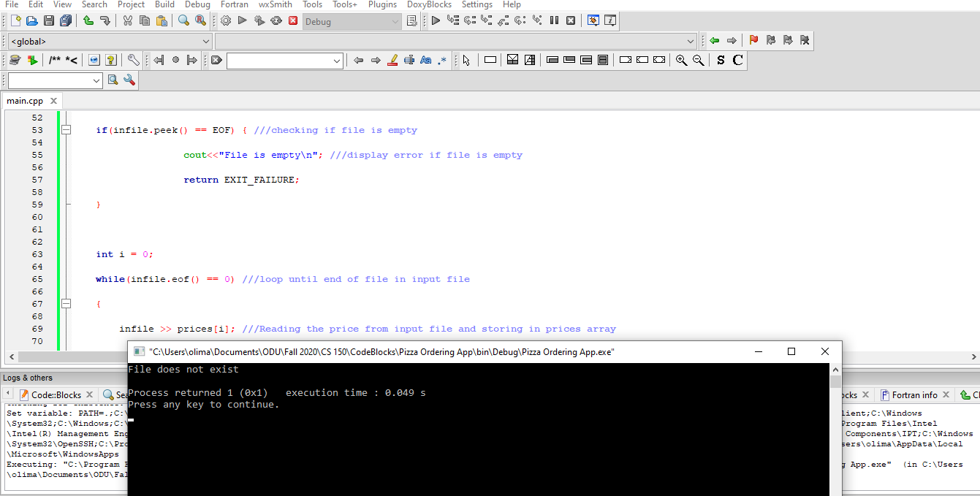Click 'return EXIT_FAILURE;' code line
The height and width of the screenshot is (496, 980).
coord(241,180)
